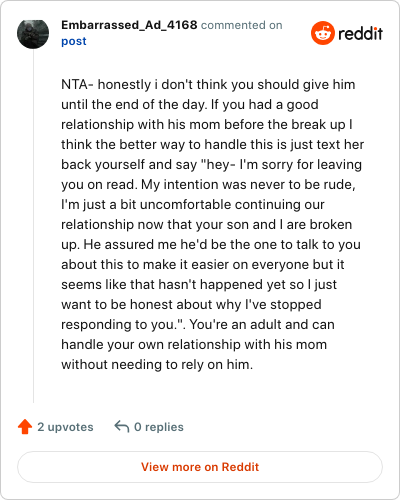The width and height of the screenshot is (400, 500).
Task: Click the line "up. He assured me he'd be"
Action: click(x=211, y=245)
